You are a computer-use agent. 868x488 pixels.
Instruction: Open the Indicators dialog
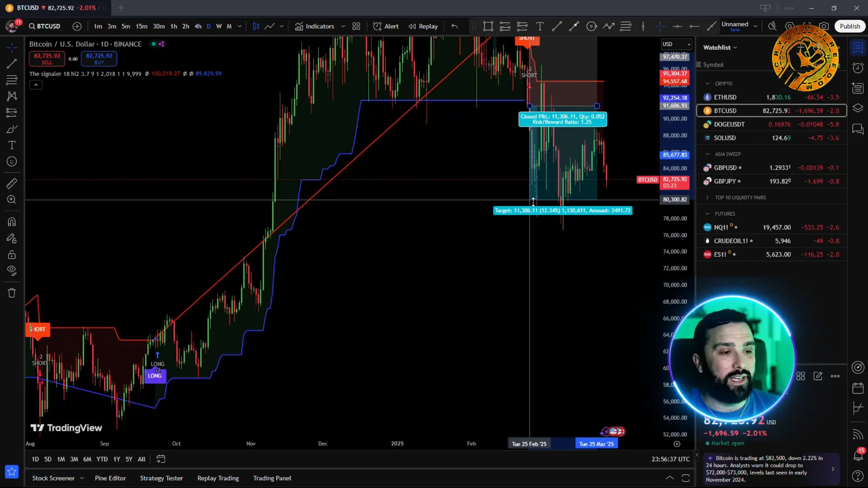[x=315, y=26]
